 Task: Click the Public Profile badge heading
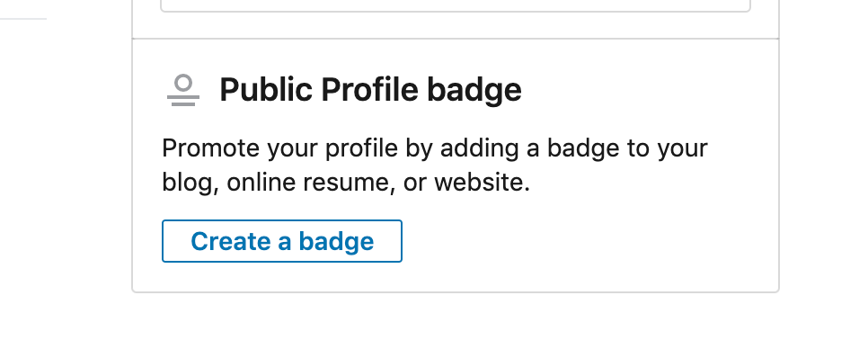point(370,90)
